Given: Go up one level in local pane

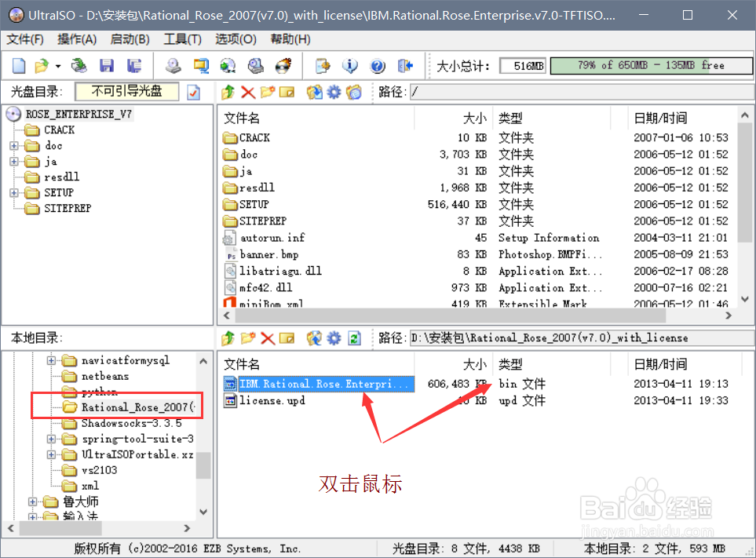Looking at the screenshot, I should click(x=228, y=338).
